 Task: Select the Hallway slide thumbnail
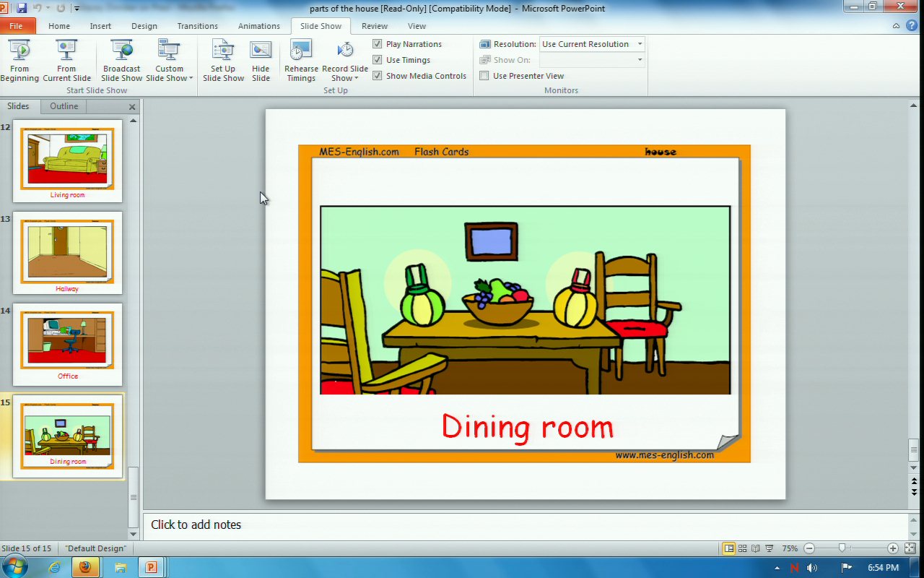coord(67,253)
